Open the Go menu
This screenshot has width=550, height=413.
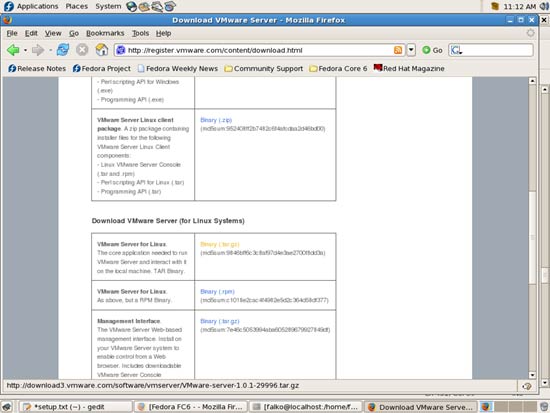(74, 33)
